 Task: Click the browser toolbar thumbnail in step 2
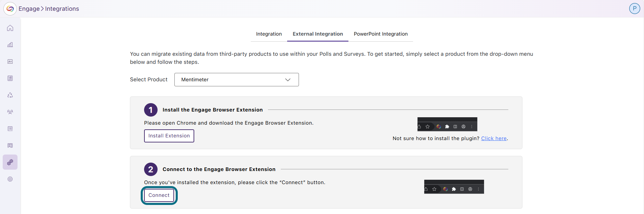(454, 187)
